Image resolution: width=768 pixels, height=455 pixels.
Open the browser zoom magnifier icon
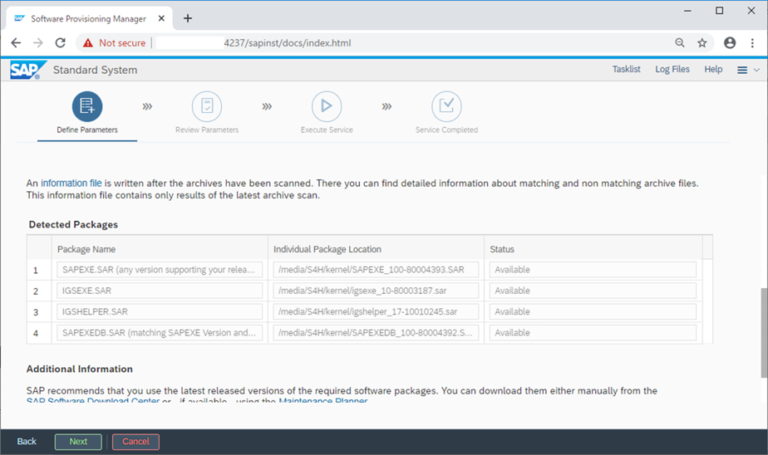tap(680, 43)
